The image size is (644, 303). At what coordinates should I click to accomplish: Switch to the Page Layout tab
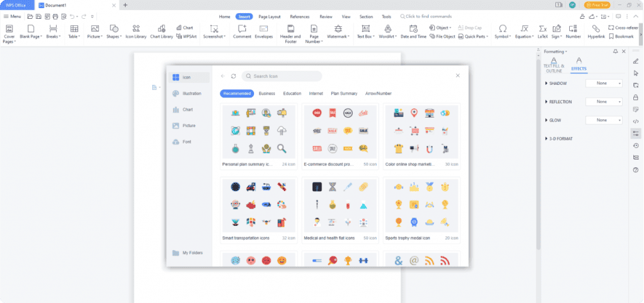click(x=269, y=17)
